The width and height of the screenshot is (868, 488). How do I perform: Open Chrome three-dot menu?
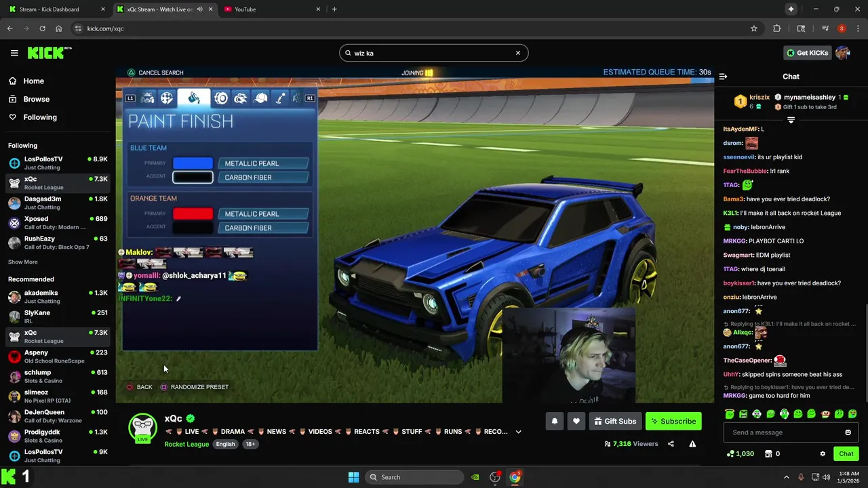[x=858, y=28]
